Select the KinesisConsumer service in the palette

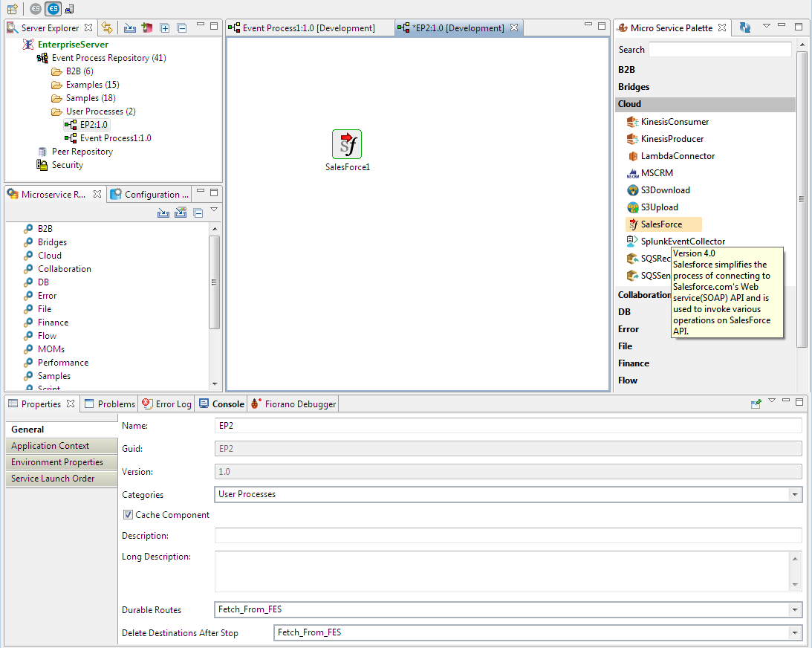coord(675,122)
